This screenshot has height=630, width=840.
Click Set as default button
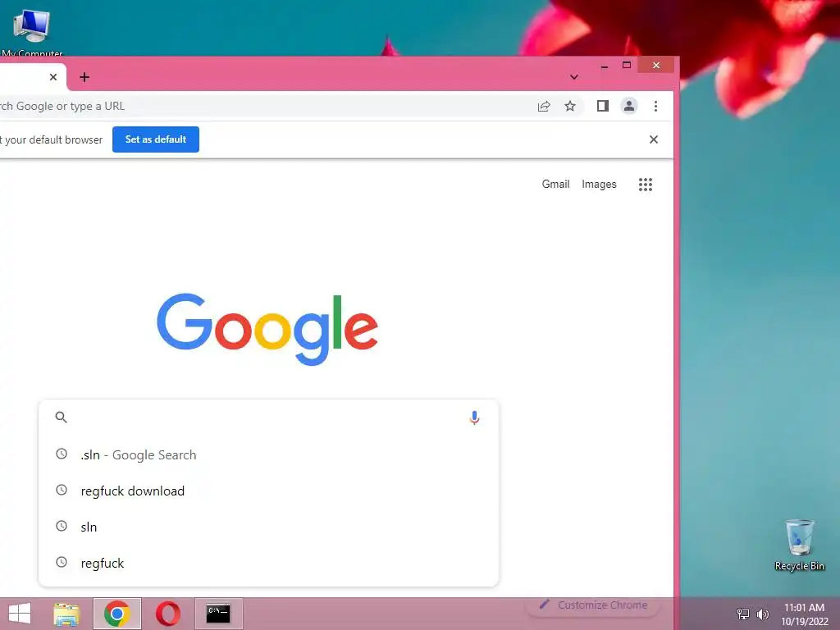coord(155,139)
